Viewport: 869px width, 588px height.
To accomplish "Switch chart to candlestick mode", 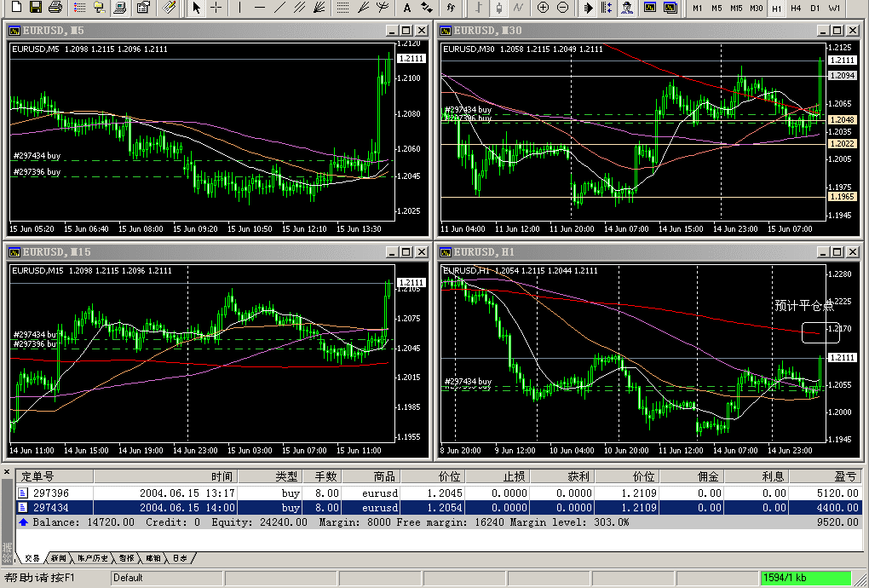I will pyautogui.click(x=498, y=7).
